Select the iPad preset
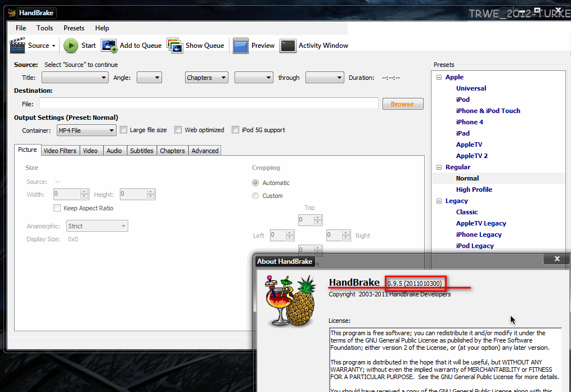 pyautogui.click(x=463, y=134)
